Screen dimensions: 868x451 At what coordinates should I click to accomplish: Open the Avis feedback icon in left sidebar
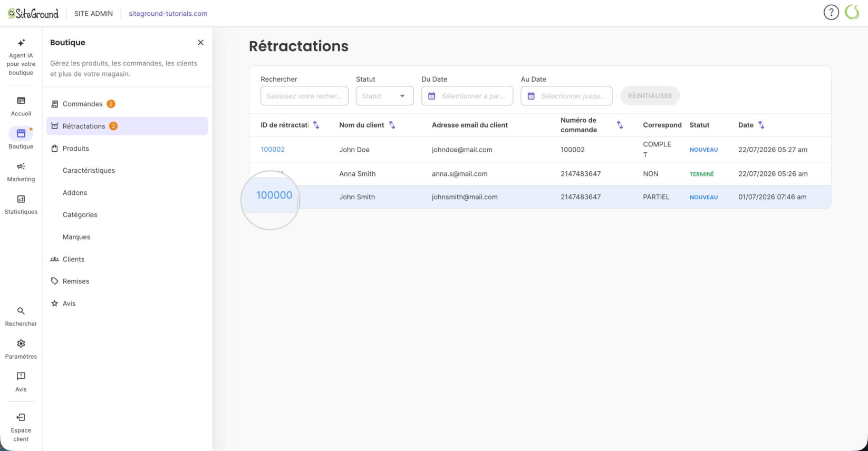tap(21, 376)
